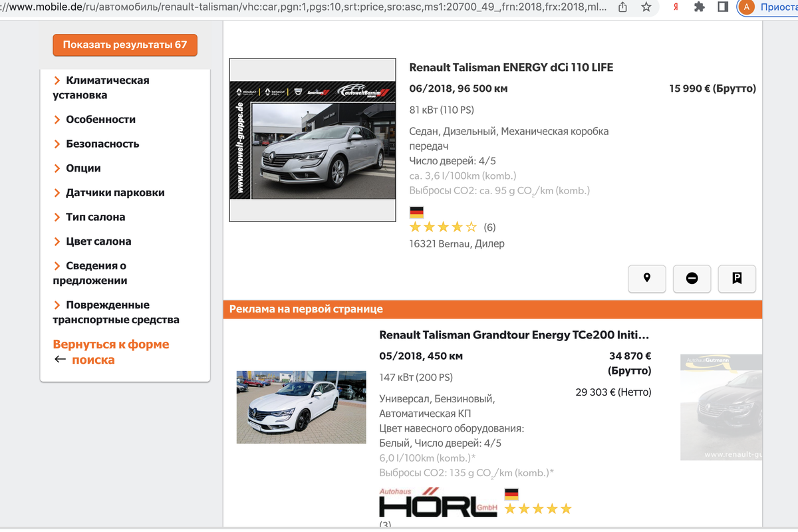Image resolution: width=798 pixels, height=532 pixels.
Task: Expand the Климатическая установка filter
Action: [108, 87]
